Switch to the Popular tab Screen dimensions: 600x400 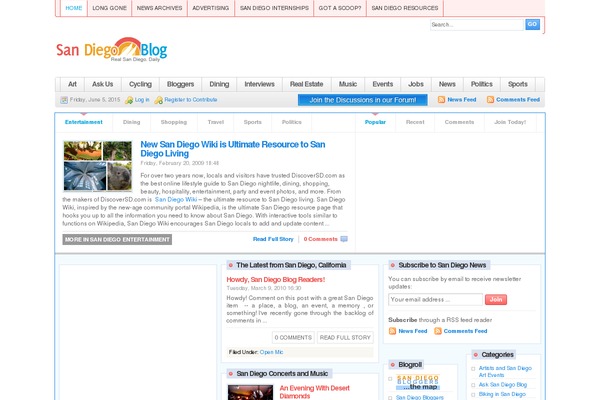point(375,122)
